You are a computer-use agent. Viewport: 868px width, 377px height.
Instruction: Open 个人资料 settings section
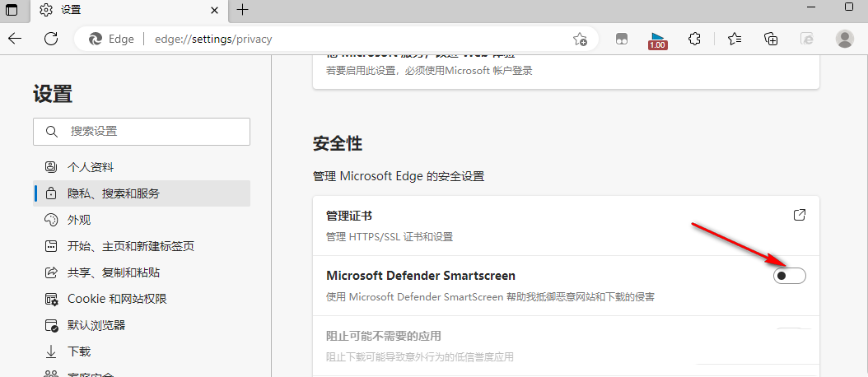pos(142,167)
